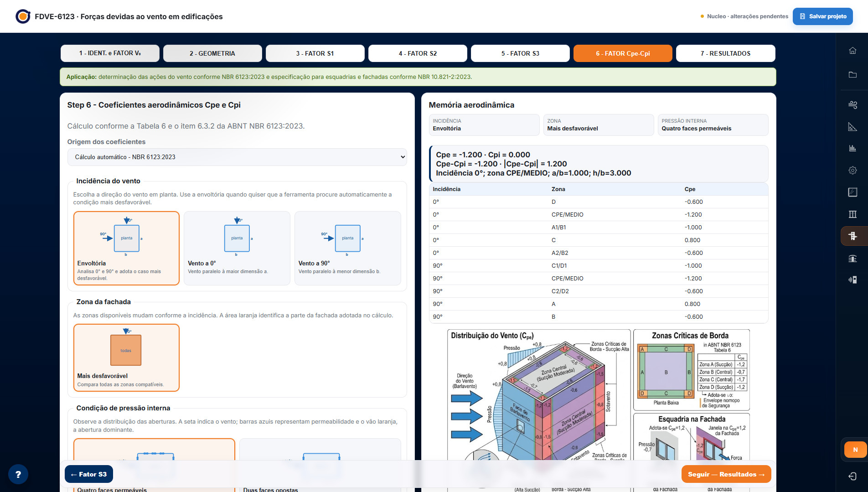Open the bar chart icon
This screenshot has width=868, height=492.
[x=852, y=149]
